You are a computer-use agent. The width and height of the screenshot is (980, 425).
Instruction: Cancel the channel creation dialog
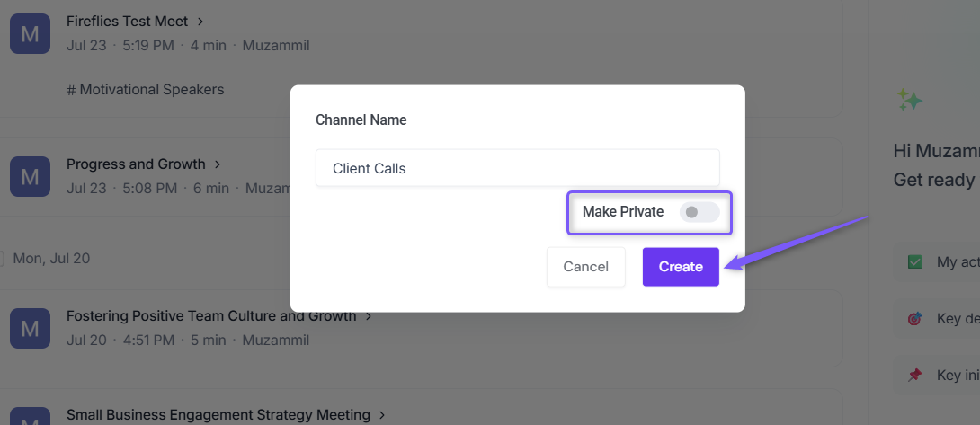click(x=585, y=267)
